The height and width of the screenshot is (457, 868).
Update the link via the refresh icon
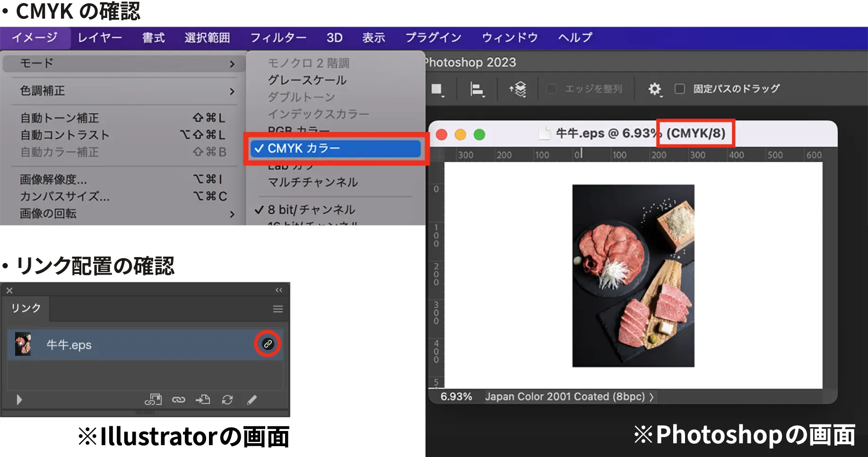(x=226, y=399)
